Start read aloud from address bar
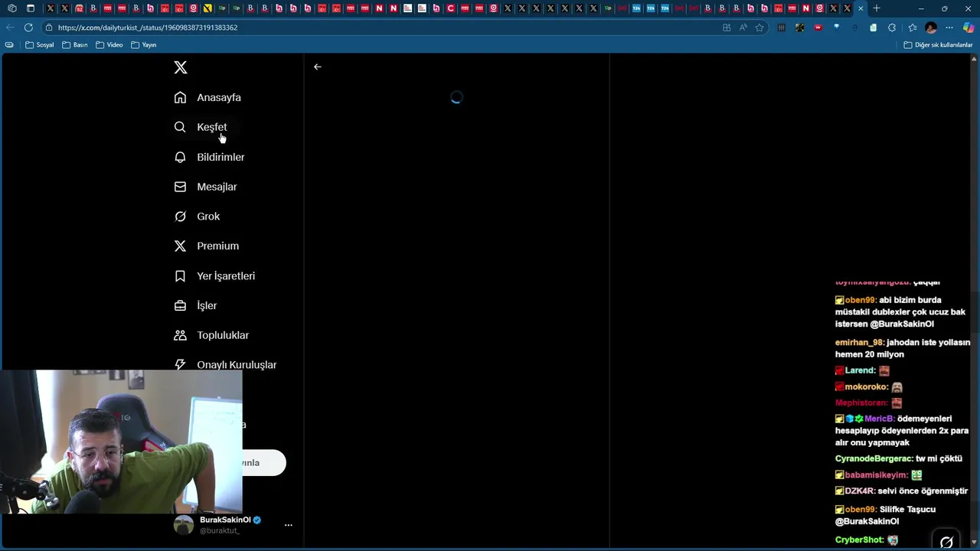The width and height of the screenshot is (980, 551). tap(743, 28)
